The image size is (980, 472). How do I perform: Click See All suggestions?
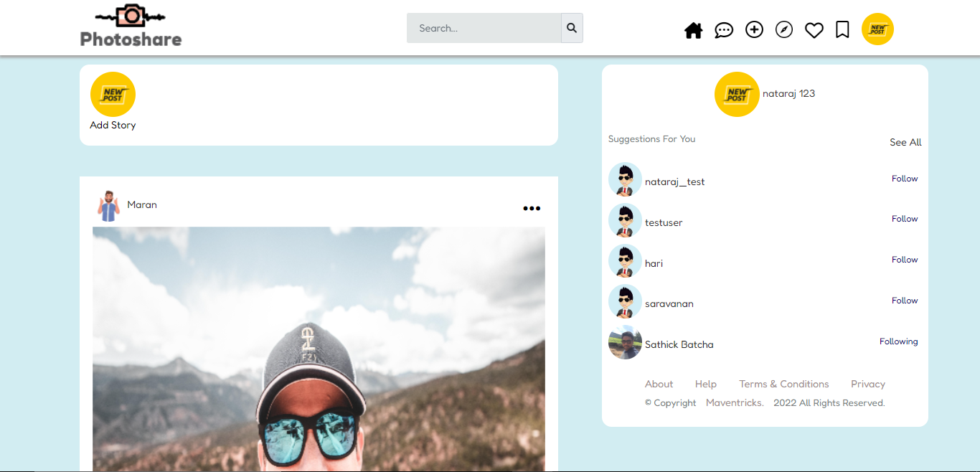[x=905, y=142]
